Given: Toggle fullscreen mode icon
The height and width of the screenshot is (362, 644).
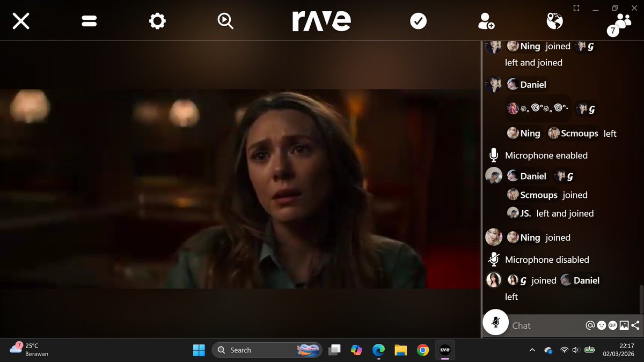Looking at the screenshot, I should pos(576,8).
